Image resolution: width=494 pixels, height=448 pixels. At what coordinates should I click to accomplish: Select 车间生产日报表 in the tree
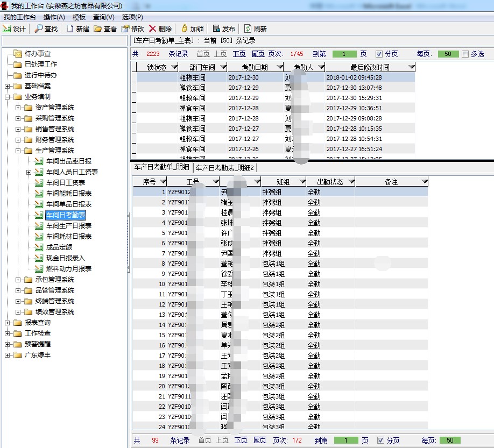[69, 225]
